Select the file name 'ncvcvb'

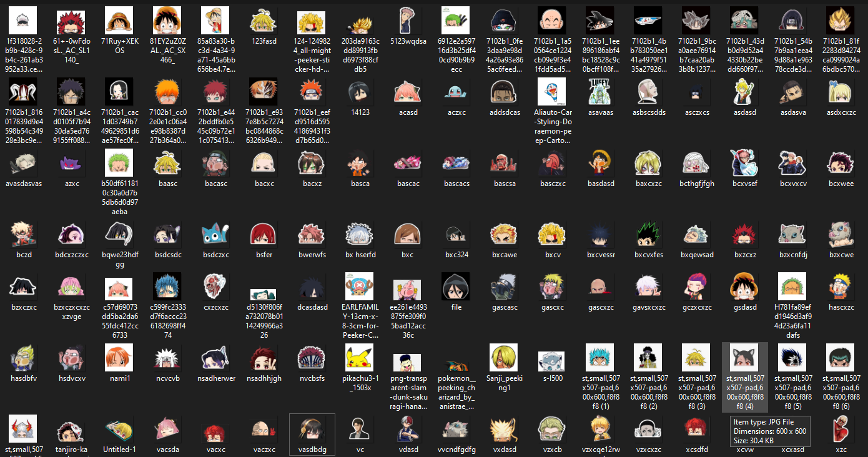168,378
